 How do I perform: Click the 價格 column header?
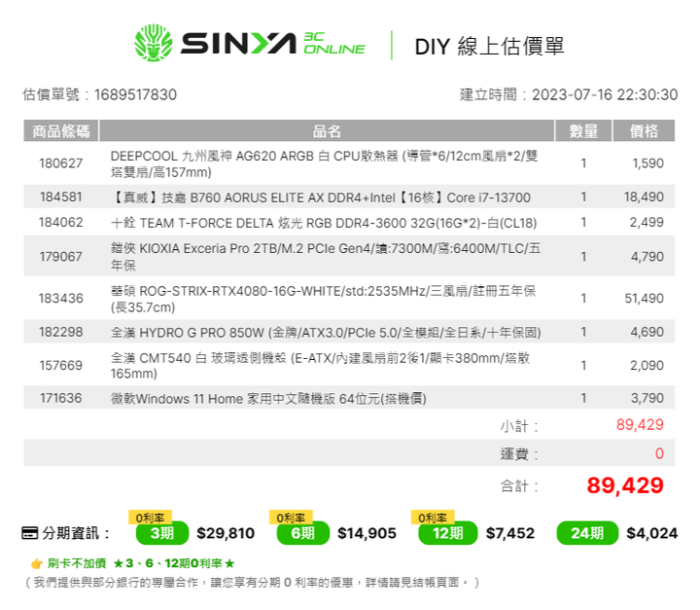point(644,131)
